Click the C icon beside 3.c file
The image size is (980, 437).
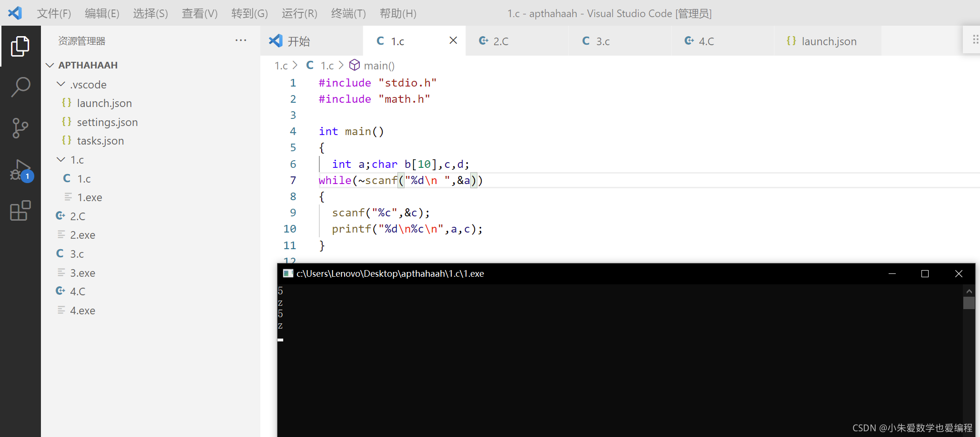coord(60,253)
